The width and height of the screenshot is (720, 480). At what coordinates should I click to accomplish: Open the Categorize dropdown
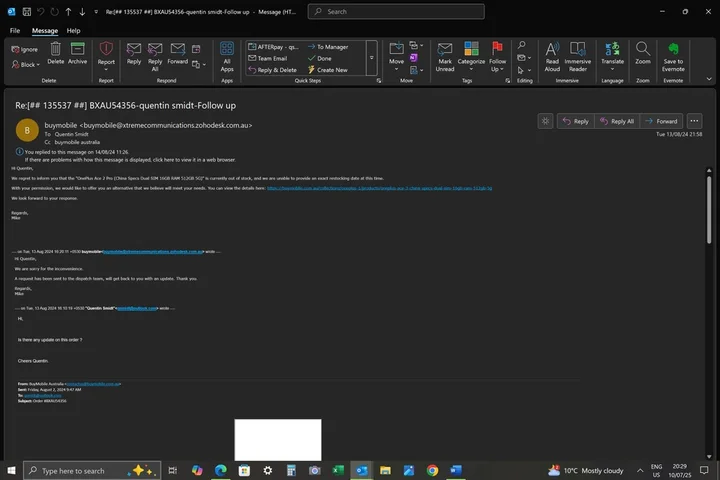[x=471, y=56]
